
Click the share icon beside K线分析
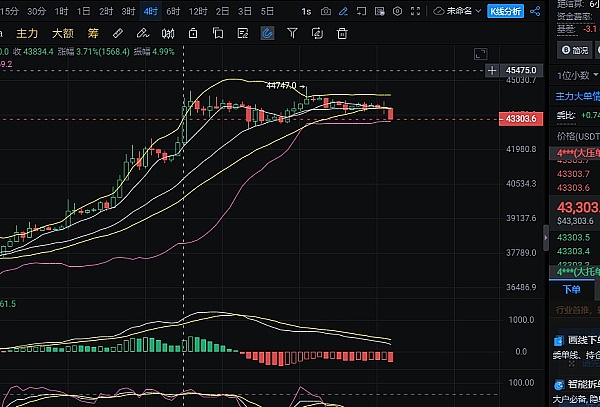pyautogui.click(x=534, y=11)
